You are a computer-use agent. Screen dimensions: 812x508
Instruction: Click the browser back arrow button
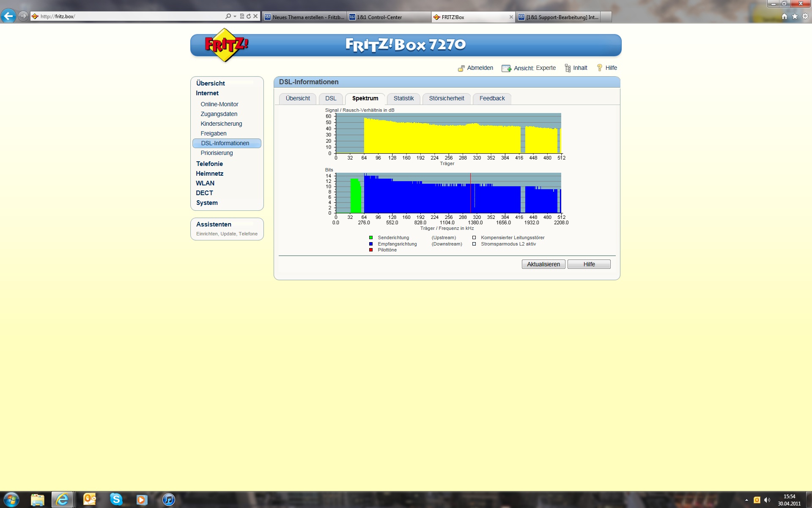(8, 16)
